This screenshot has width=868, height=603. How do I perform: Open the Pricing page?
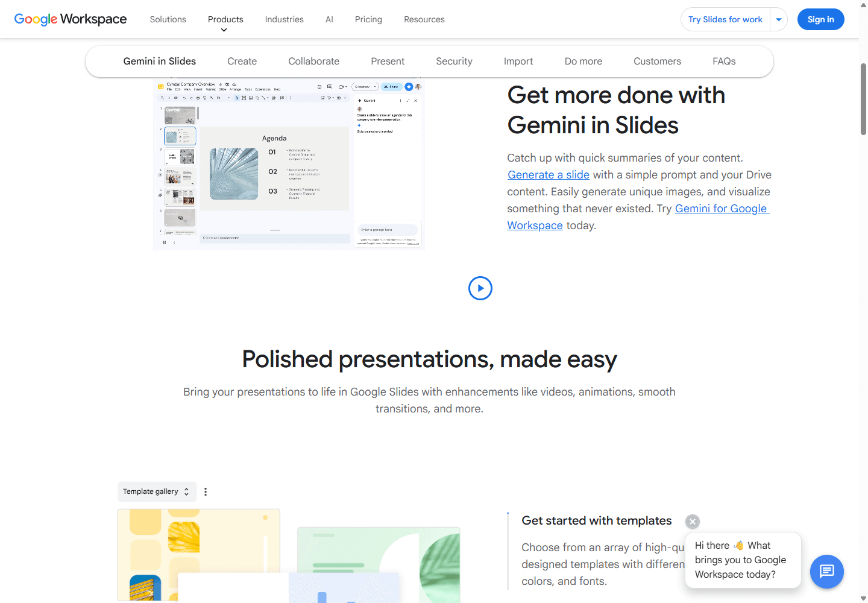[x=368, y=19]
